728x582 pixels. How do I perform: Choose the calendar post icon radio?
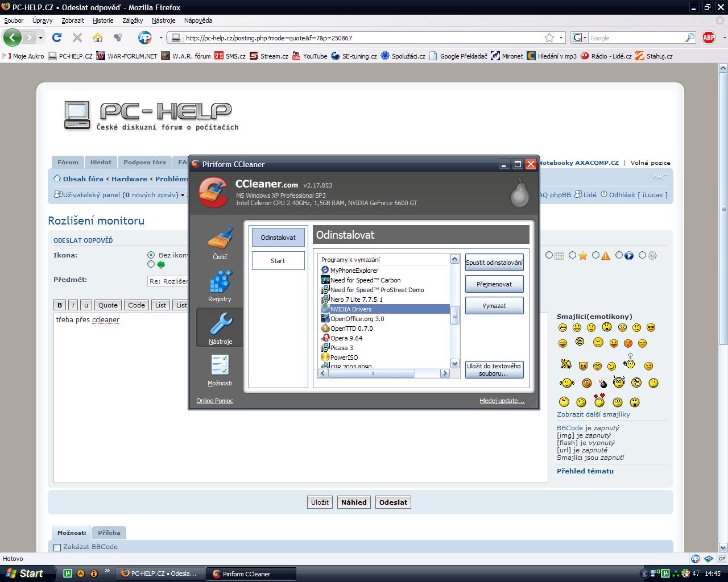[549, 256]
